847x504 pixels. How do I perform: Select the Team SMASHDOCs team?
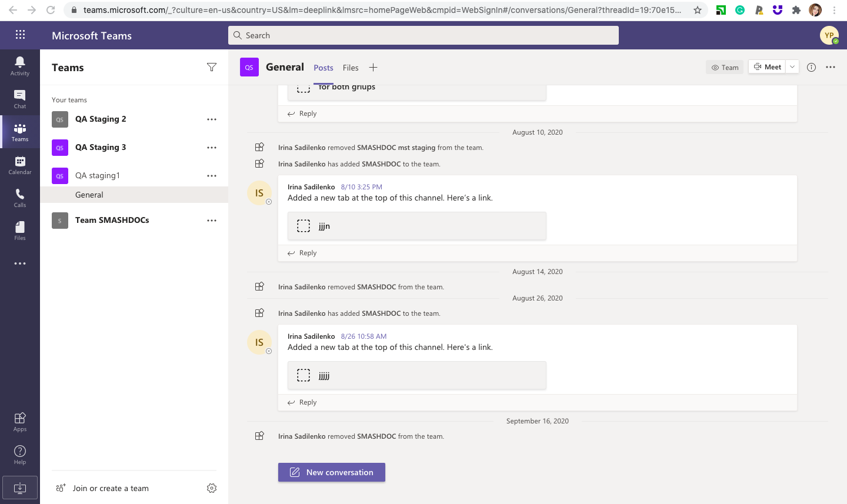[134, 221]
